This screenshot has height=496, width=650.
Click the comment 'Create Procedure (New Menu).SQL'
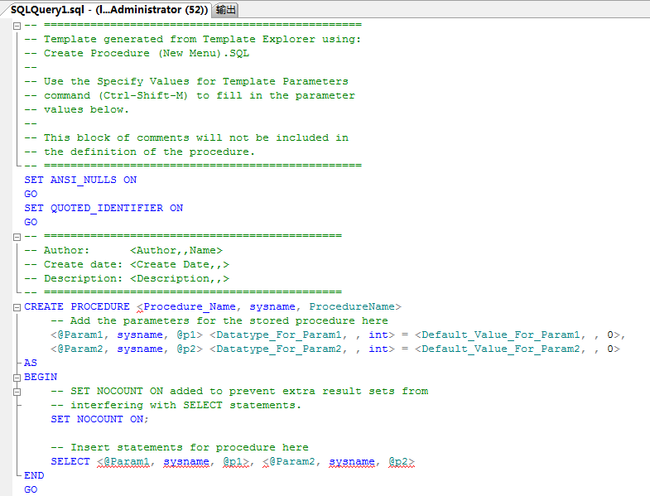click(147, 53)
